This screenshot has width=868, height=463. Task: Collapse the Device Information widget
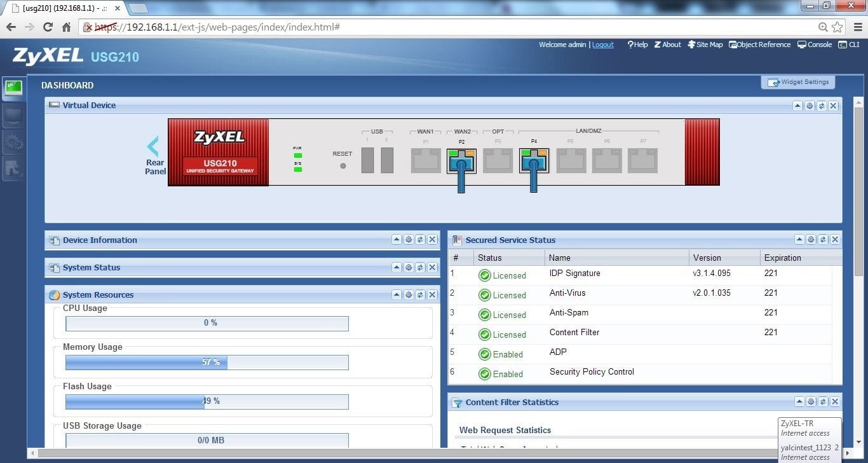click(397, 240)
